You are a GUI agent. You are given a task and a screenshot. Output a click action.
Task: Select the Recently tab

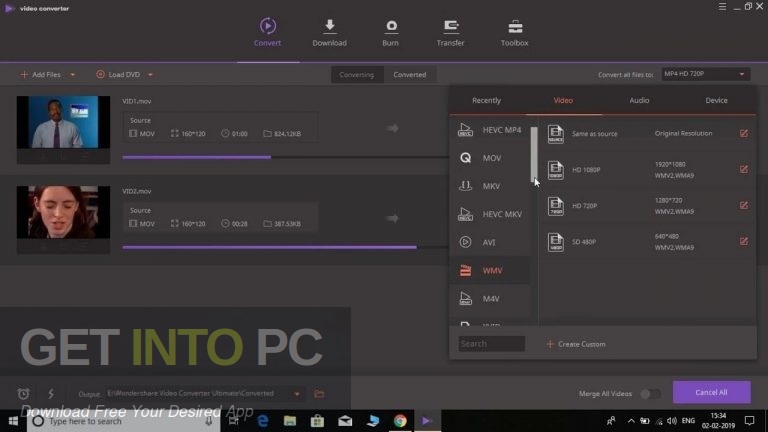pos(486,100)
